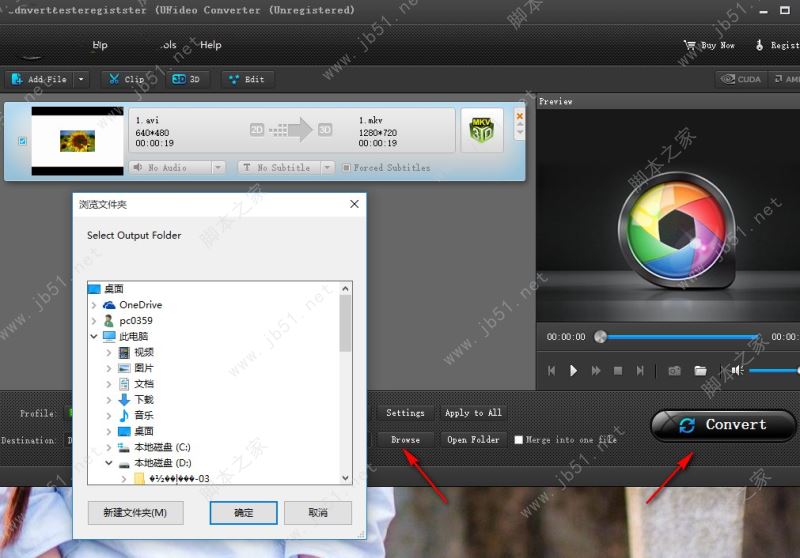Tick the checkbox for 1.avi item
The width and height of the screenshot is (800, 558).
(x=22, y=141)
